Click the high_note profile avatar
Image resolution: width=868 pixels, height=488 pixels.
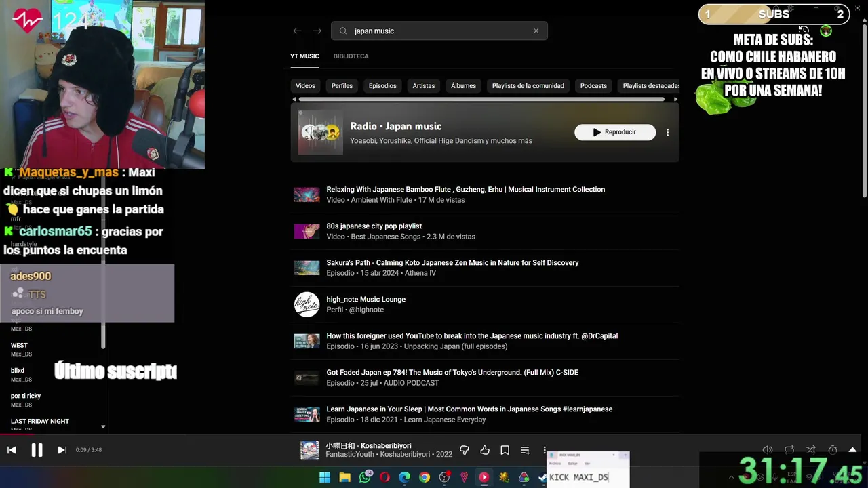click(x=307, y=304)
